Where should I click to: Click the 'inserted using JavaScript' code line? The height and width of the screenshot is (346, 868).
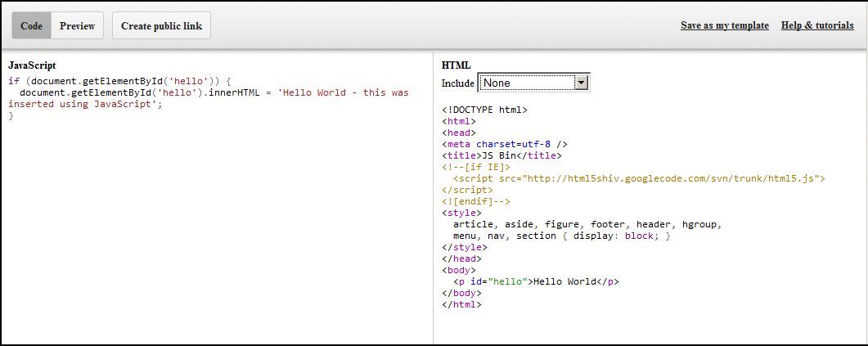85,104
